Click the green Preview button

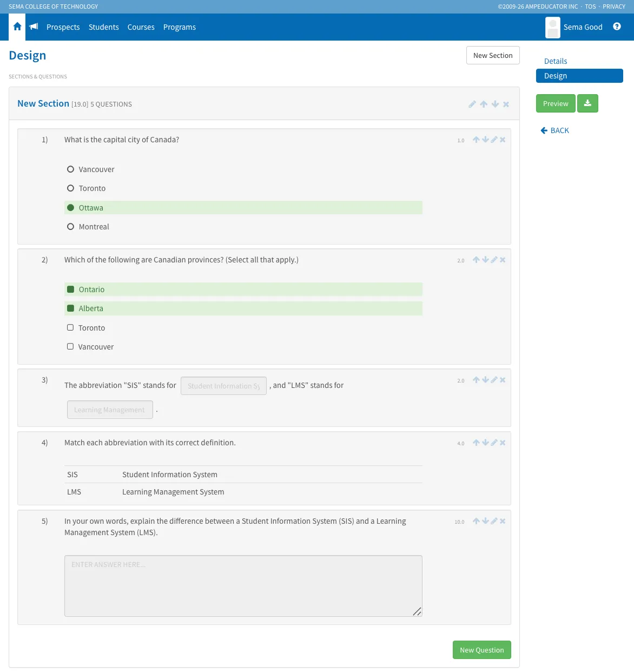pyautogui.click(x=556, y=103)
